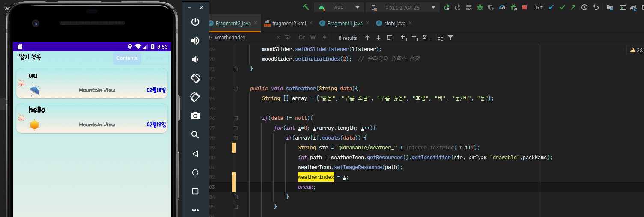Click the run window icon beside Project Structure
644x217 pixels.
click(x=623, y=7)
